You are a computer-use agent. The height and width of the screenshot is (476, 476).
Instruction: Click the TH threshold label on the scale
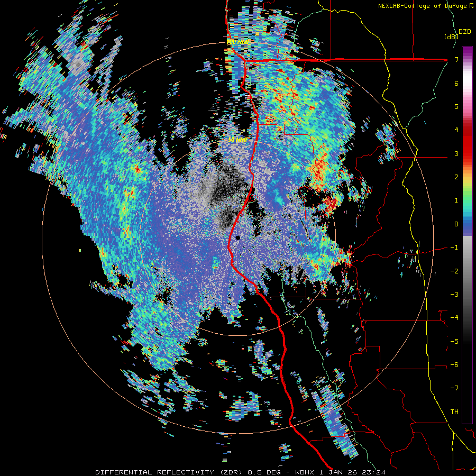pyautogui.click(x=454, y=411)
